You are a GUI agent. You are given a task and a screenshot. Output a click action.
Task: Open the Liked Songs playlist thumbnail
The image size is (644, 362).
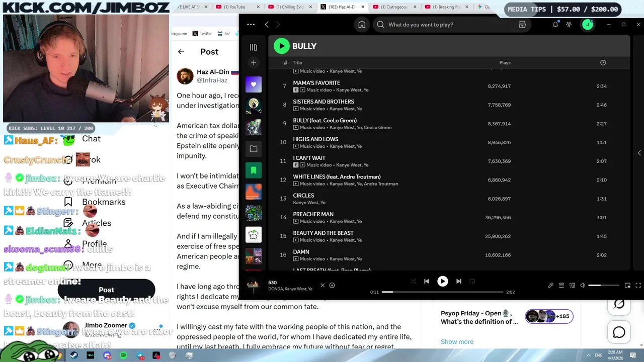click(254, 84)
